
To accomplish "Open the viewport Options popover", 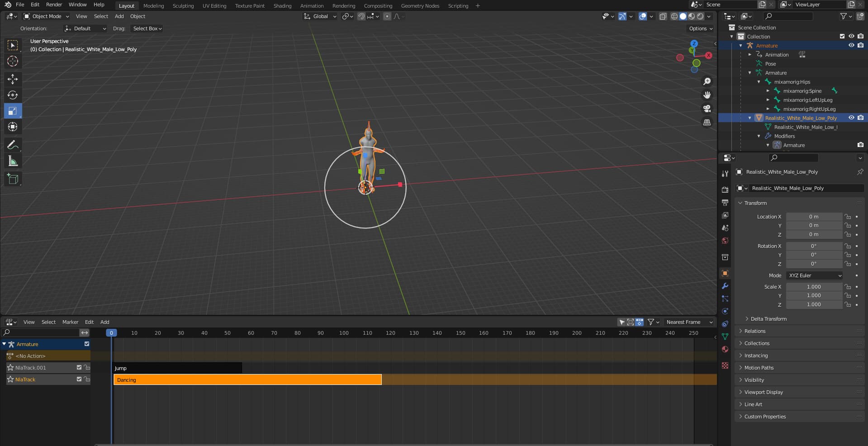I will pos(700,28).
